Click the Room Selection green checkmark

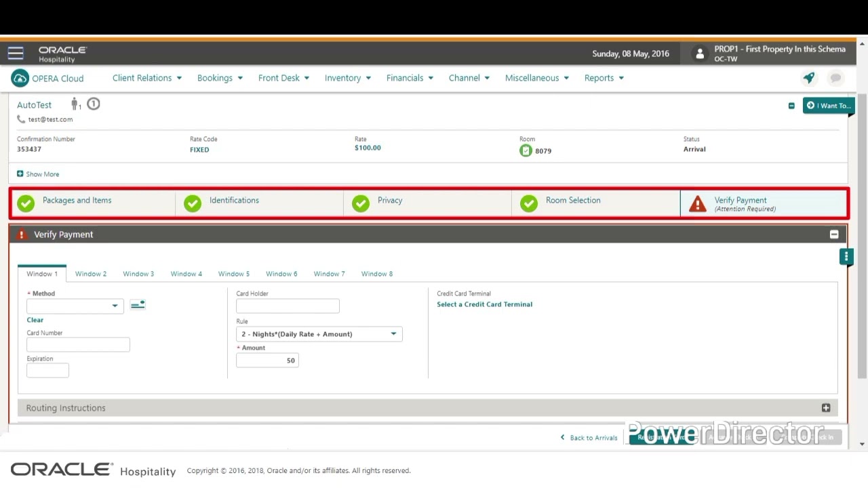click(529, 203)
